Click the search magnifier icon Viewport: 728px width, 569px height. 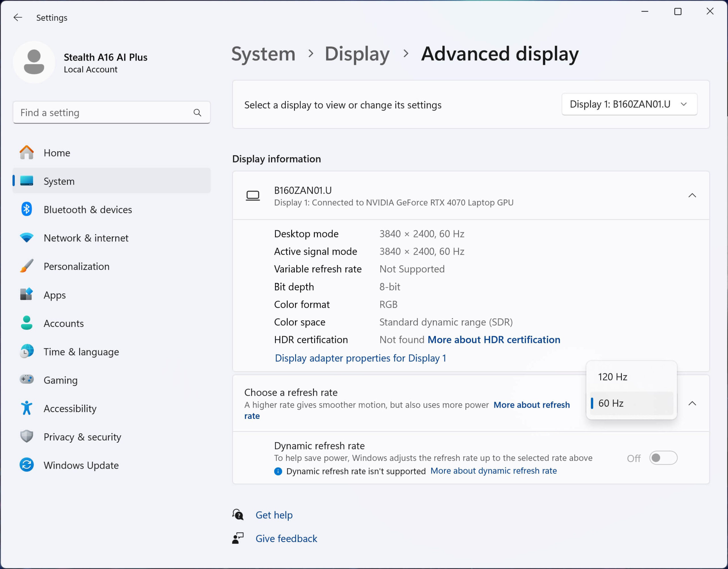point(197,113)
